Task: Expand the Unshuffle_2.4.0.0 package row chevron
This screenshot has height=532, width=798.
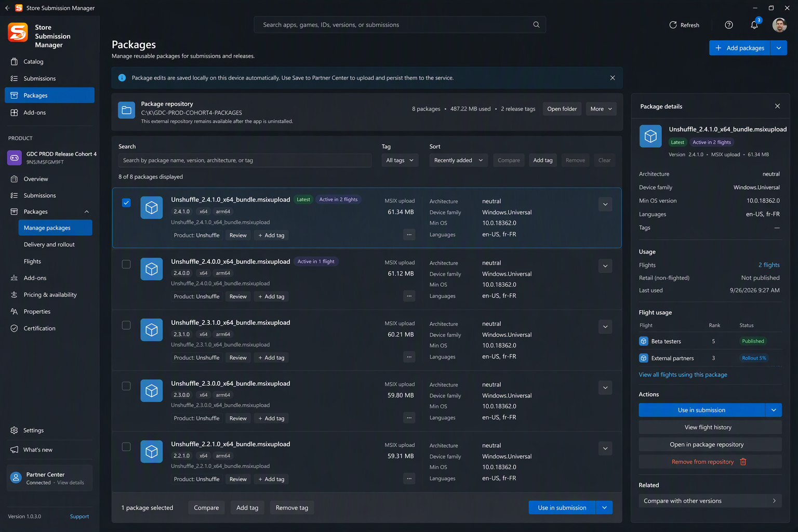Action: 605,266
